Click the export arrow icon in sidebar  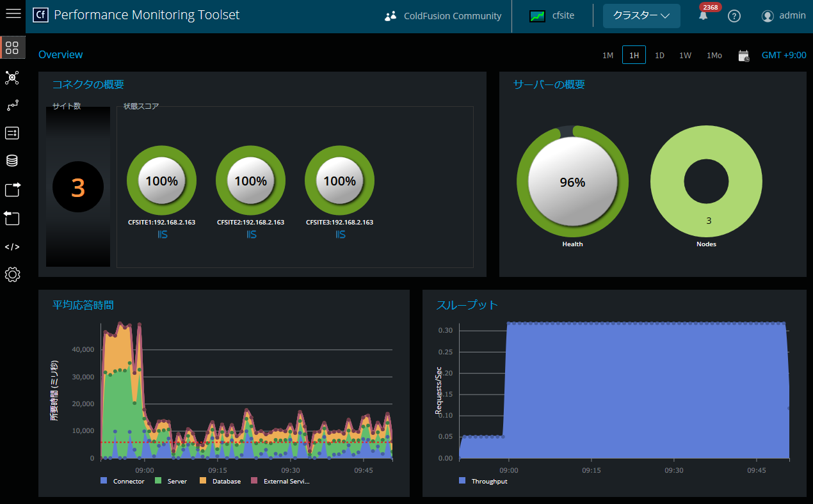point(13,189)
